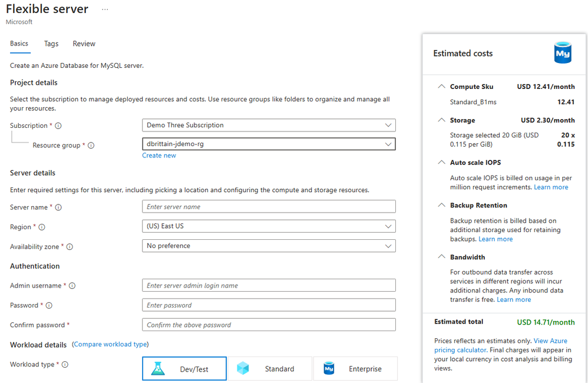Click the Standard cube icon
Image resolution: width=588 pixels, height=383 pixels.
tap(243, 368)
